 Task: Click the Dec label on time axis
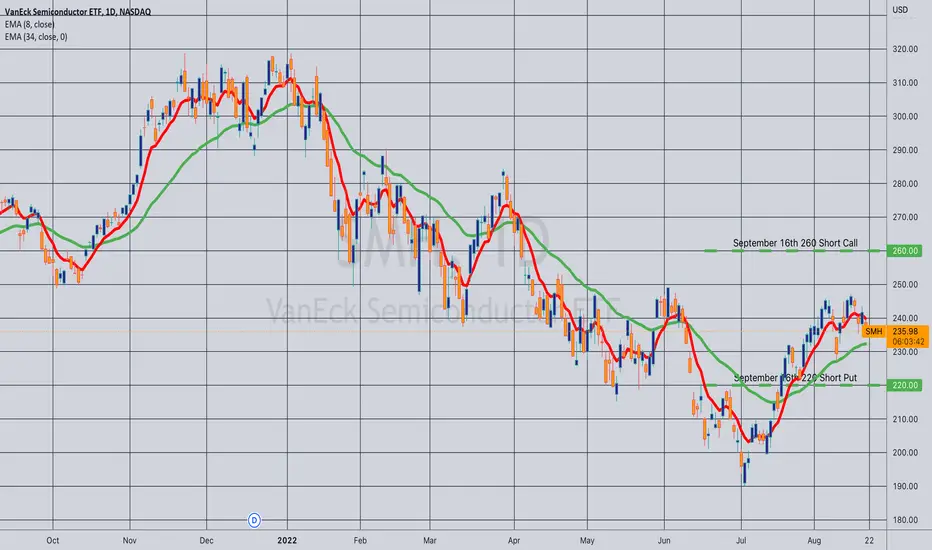206,540
